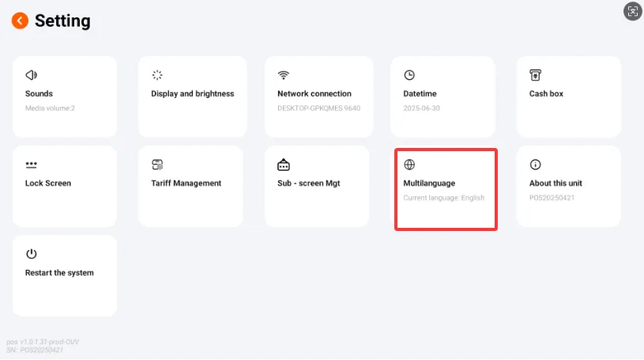Click the Wi-Fi icon on Network card
The height and width of the screenshot is (360, 644).
click(284, 75)
